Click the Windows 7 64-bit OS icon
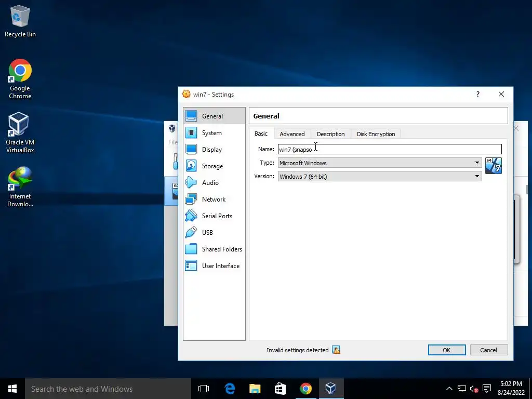Screen dimensions: 532x399 point(494,166)
